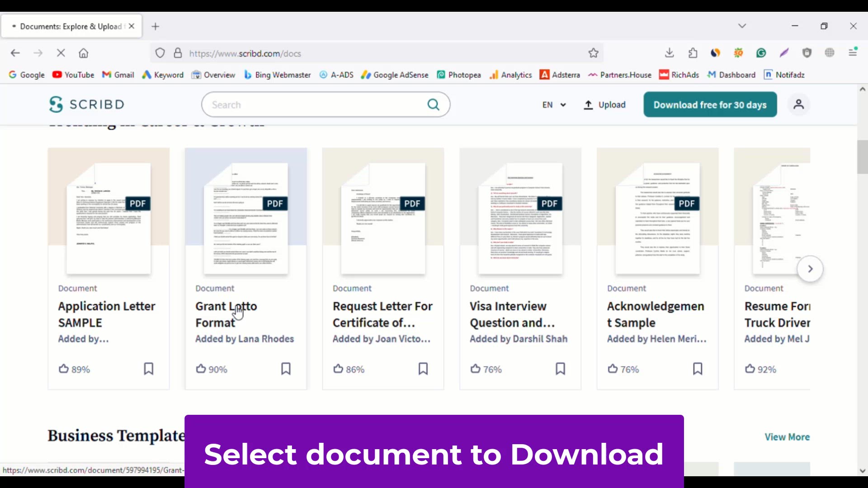
Task: Open the user account profile icon
Action: point(799,104)
